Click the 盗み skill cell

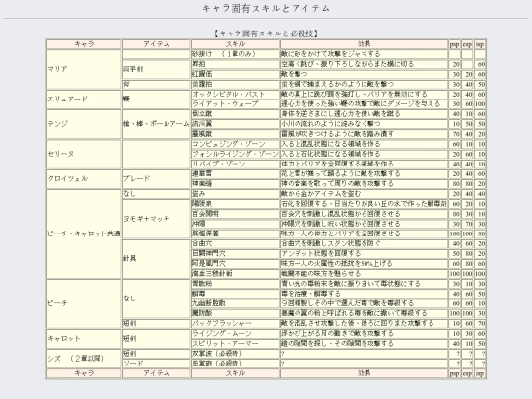[x=235, y=194]
